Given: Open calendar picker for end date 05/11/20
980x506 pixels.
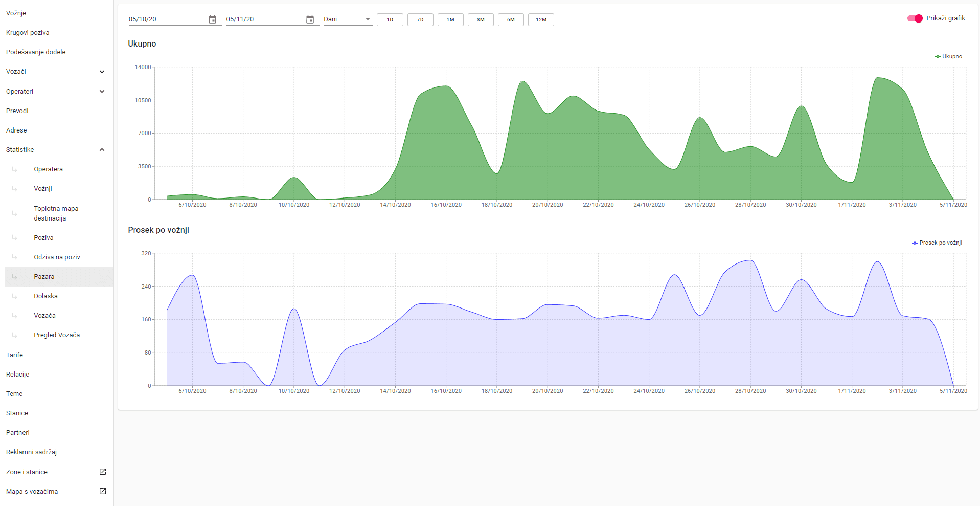Looking at the screenshot, I should coord(310,19).
